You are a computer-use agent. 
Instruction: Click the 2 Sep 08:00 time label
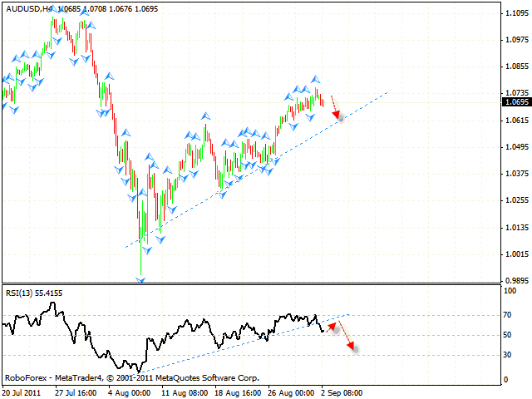click(x=341, y=392)
